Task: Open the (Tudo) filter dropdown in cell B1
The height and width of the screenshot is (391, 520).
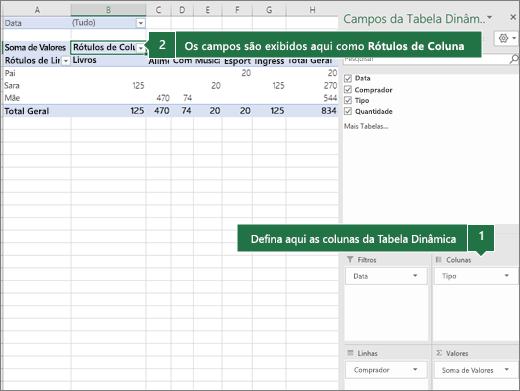Action: 141,23
